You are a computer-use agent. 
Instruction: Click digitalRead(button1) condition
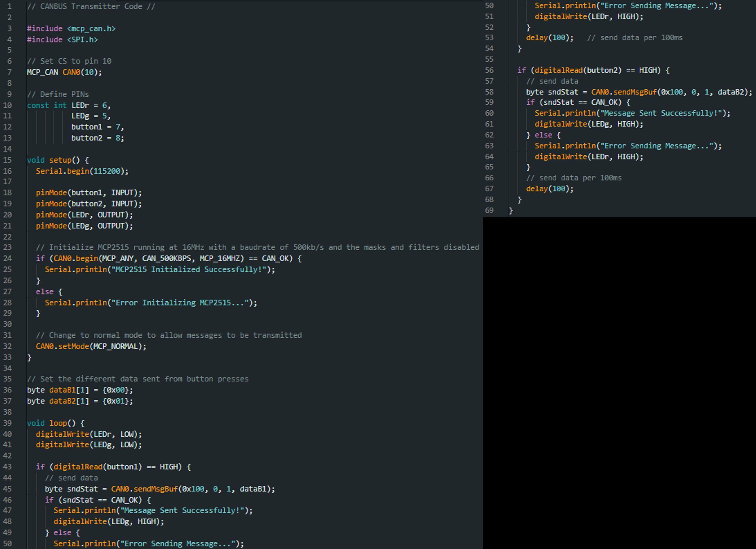coord(98,467)
